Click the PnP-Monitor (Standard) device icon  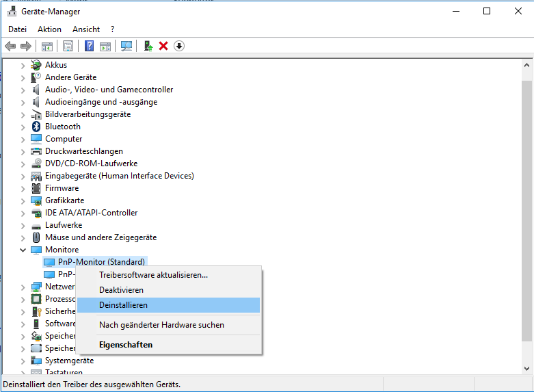49,262
